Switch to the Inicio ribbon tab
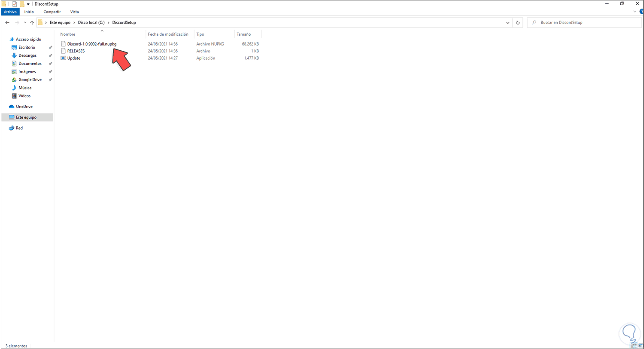Image resolution: width=644 pixels, height=349 pixels. click(x=30, y=12)
